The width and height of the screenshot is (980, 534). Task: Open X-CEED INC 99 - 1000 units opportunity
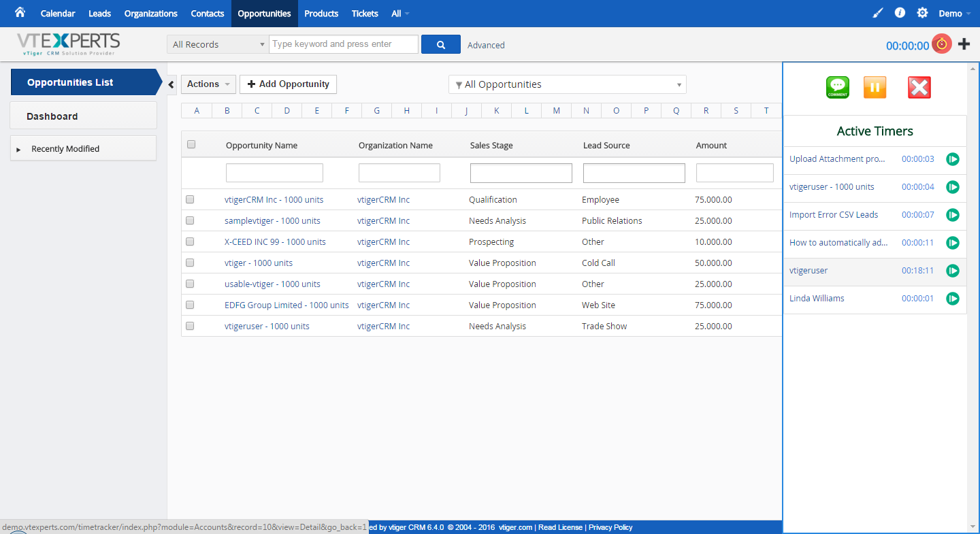275,241
